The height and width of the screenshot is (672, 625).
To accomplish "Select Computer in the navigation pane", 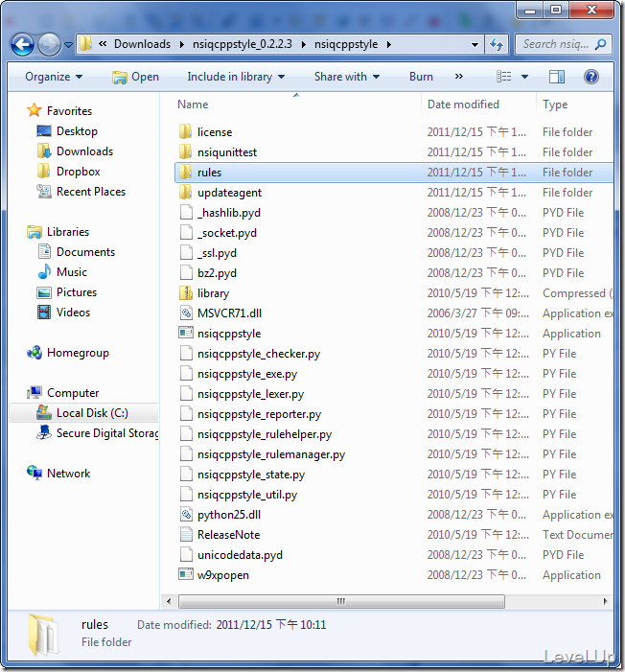I will (62, 393).
